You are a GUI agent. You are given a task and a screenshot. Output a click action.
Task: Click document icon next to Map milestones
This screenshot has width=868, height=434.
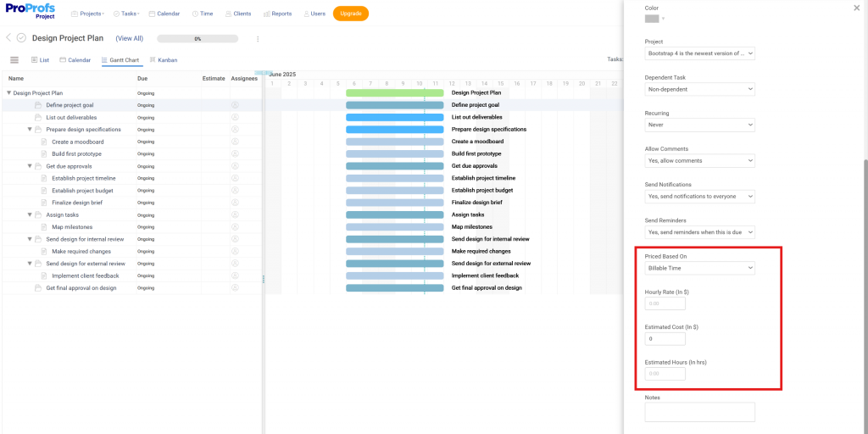pyautogui.click(x=44, y=226)
